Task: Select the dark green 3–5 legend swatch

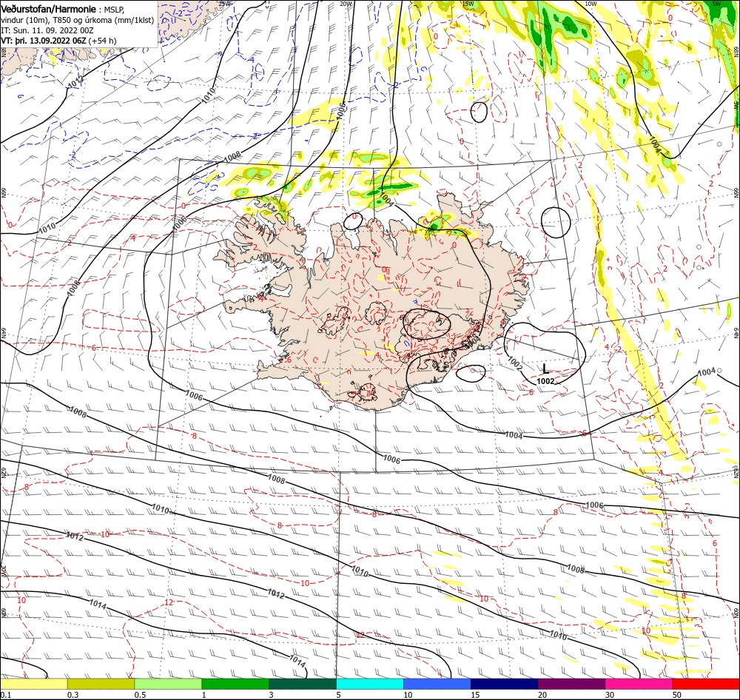Action: (303, 684)
